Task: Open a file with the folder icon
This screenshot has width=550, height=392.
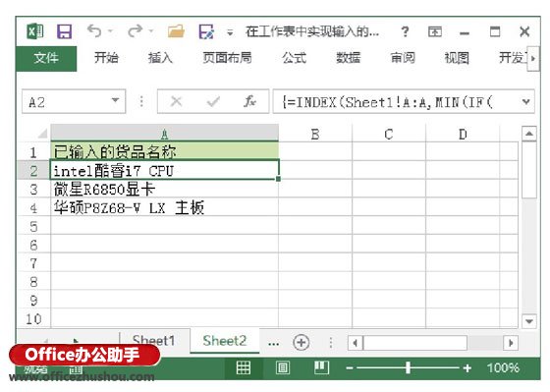Action: [x=176, y=31]
